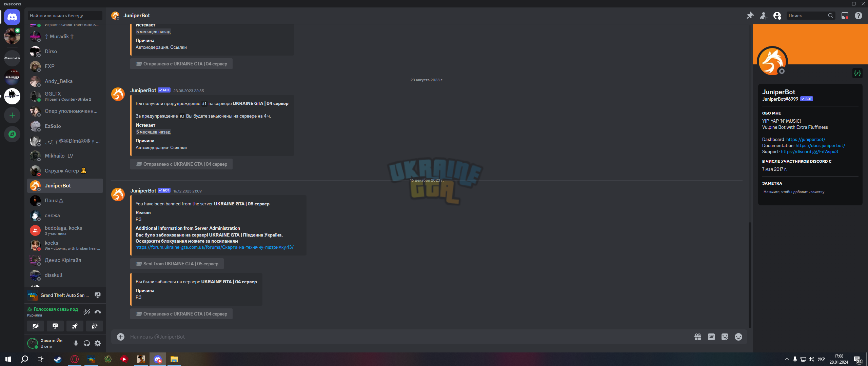
Task: Open the docs.juniper.bot Documentation link
Action: coord(820,146)
